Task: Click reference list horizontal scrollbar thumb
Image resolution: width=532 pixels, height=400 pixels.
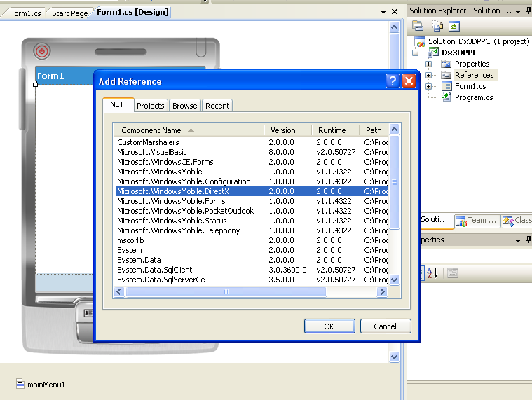Action: pos(226,291)
